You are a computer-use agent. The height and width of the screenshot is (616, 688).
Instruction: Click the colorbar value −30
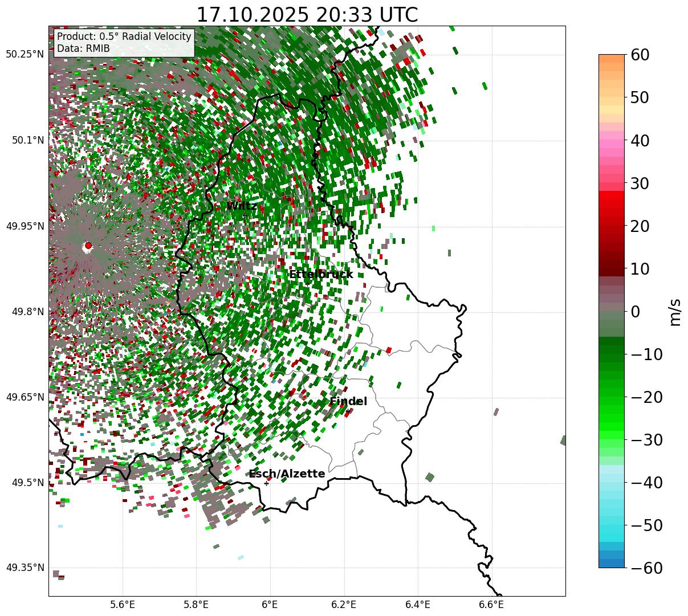(647, 439)
